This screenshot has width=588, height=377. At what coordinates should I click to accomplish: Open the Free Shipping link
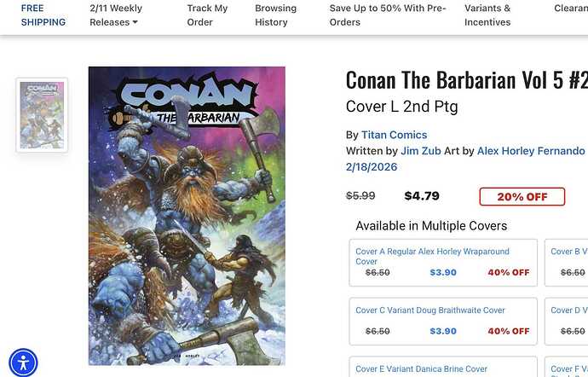(x=43, y=15)
